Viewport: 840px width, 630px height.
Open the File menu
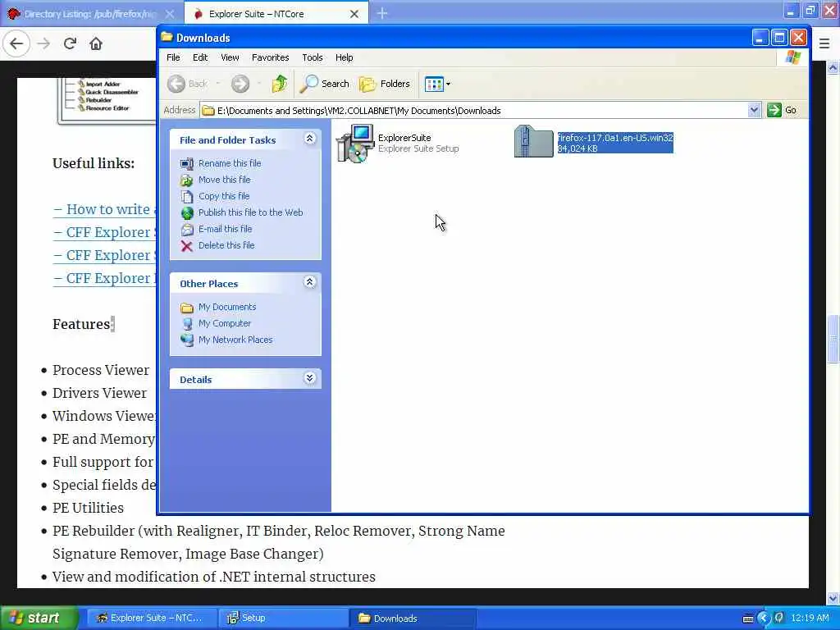point(173,57)
